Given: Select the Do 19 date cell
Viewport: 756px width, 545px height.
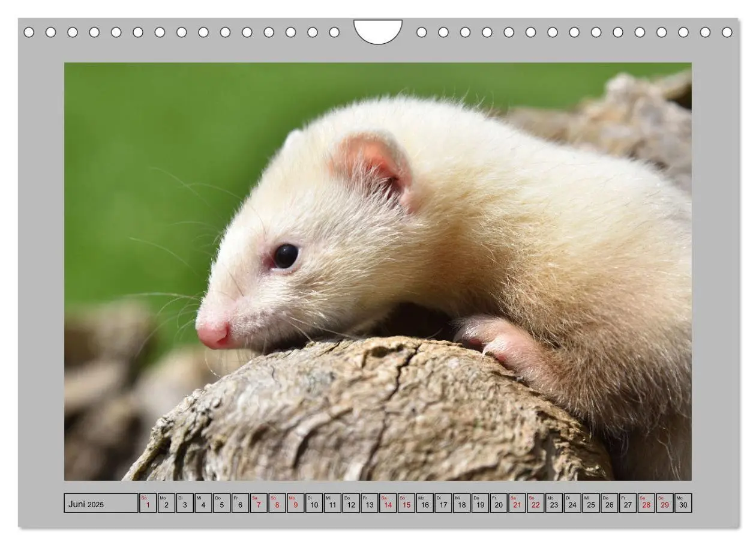Looking at the screenshot, I should [480, 503].
